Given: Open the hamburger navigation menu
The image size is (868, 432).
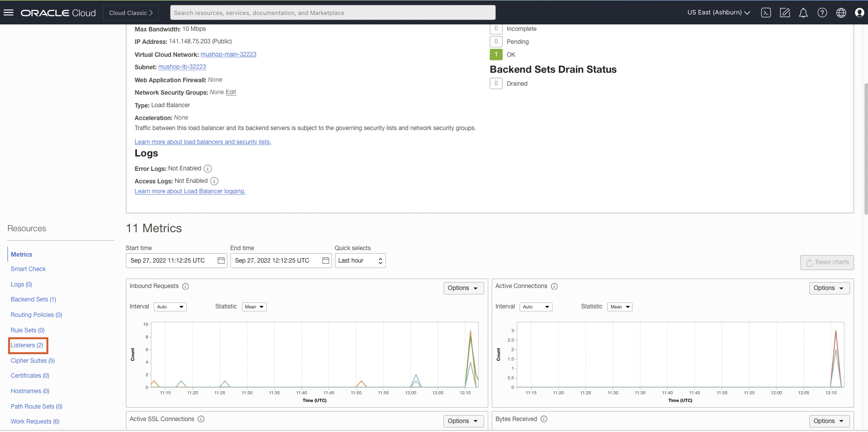Looking at the screenshot, I should pos(8,12).
